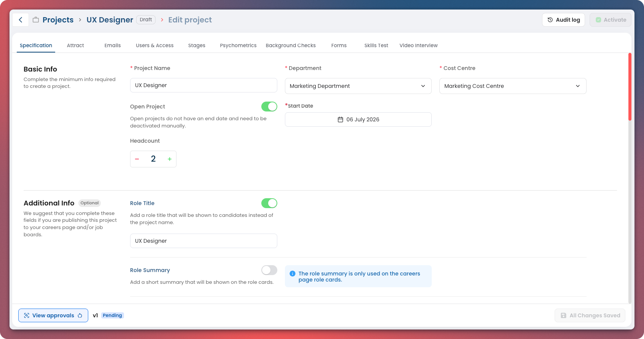Click the back arrow button
644x339 pixels.
tap(21, 20)
